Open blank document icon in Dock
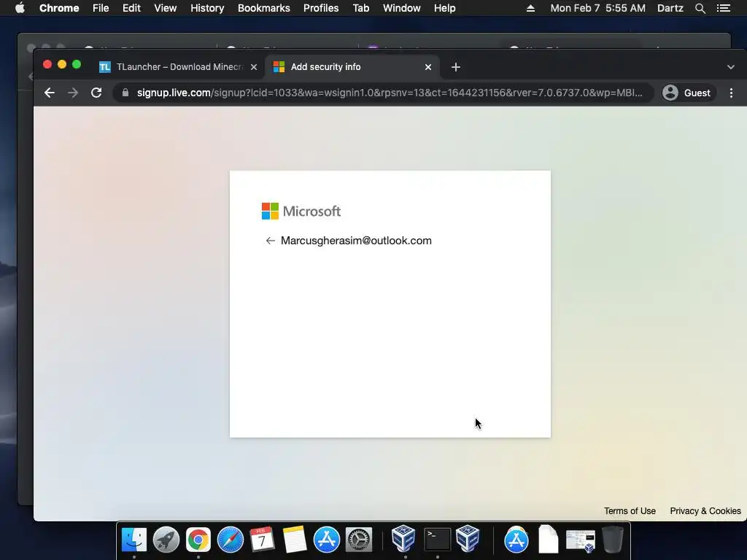747x560 pixels. pos(549,540)
